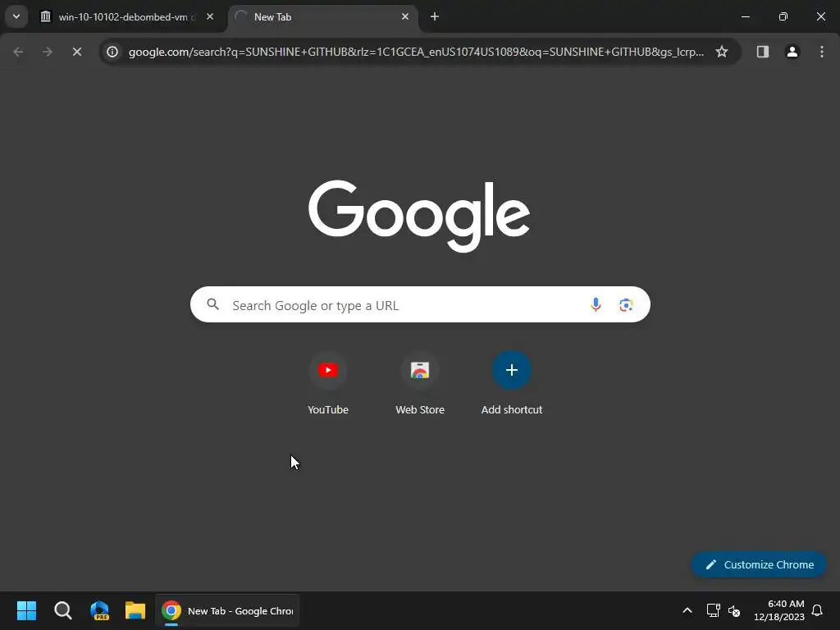Image resolution: width=840 pixels, height=630 pixels.
Task: Open Windows taskbar search
Action: click(62, 610)
